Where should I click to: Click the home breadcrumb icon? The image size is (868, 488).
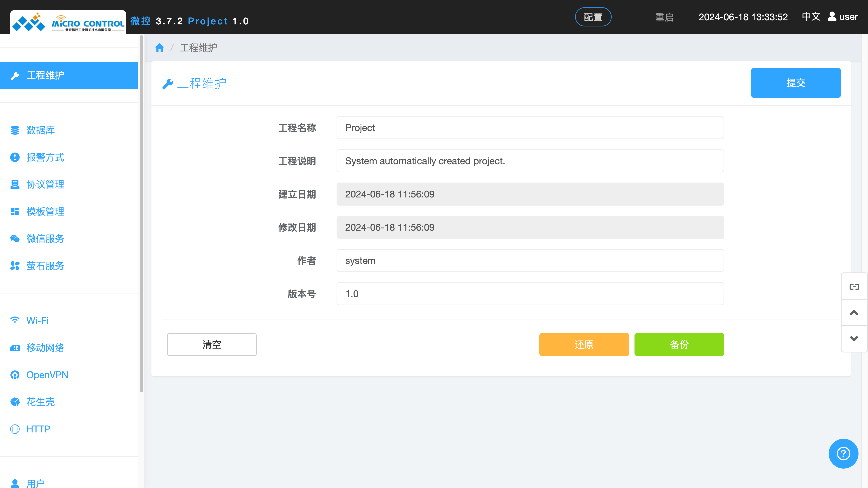coord(159,48)
